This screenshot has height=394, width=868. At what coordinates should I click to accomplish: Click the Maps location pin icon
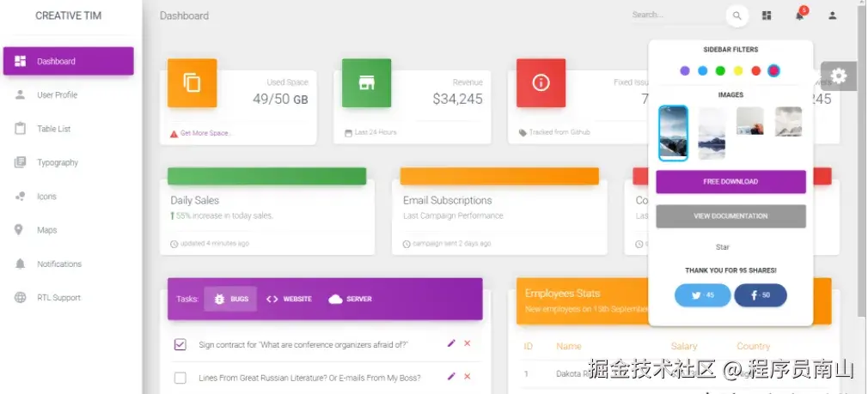[19, 230]
